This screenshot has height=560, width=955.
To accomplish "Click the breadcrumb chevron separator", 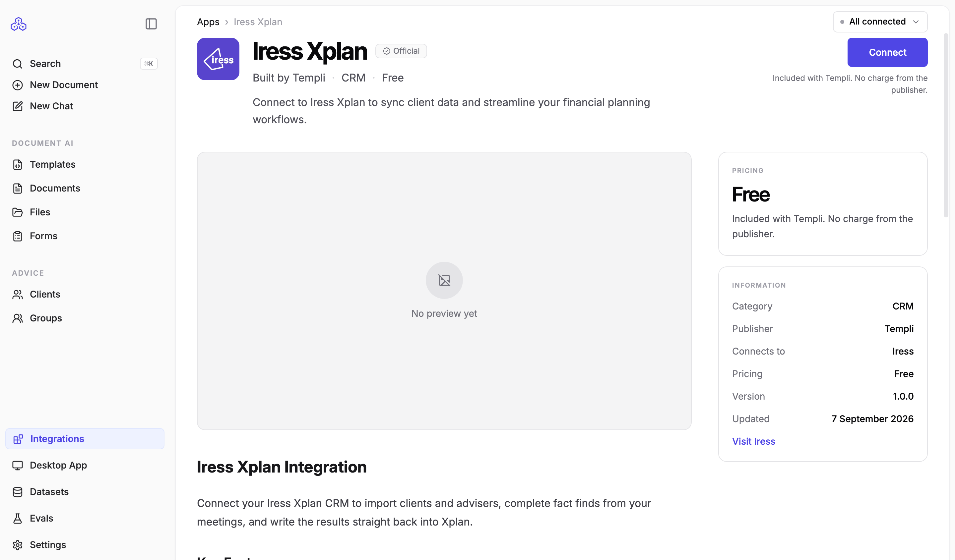I will [x=226, y=22].
